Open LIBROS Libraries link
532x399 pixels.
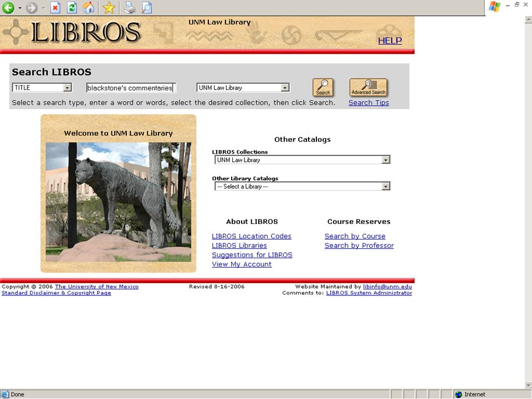tap(239, 245)
